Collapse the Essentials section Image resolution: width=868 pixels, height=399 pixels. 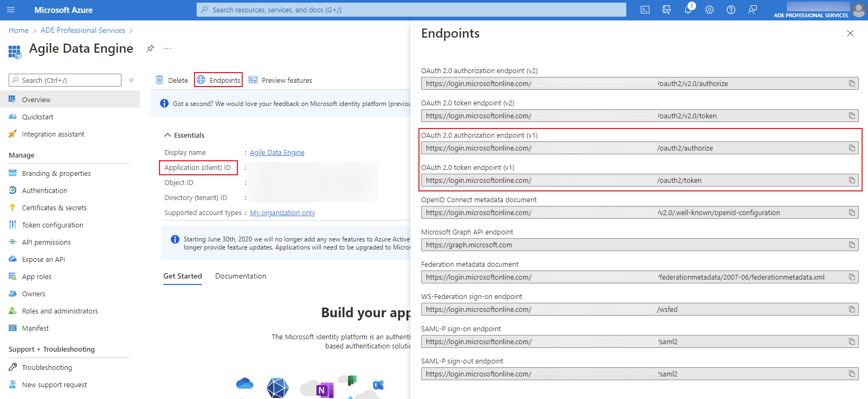click(168, 135)
